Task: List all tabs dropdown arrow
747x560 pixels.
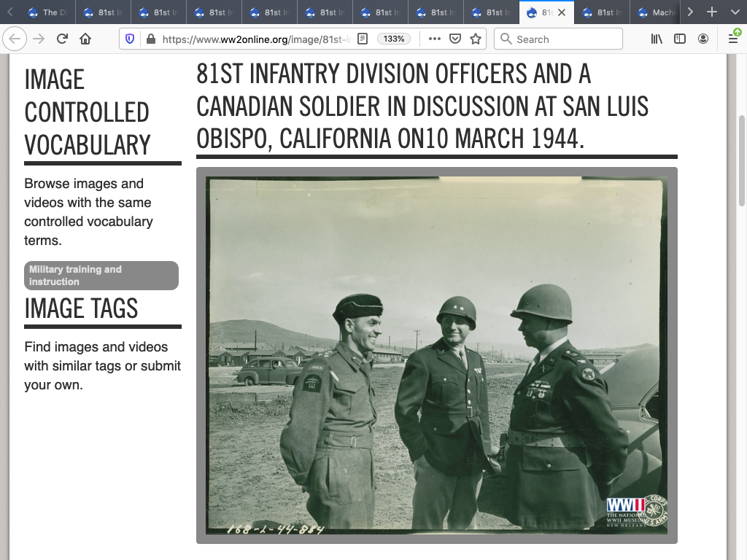Action: [733, 12]
